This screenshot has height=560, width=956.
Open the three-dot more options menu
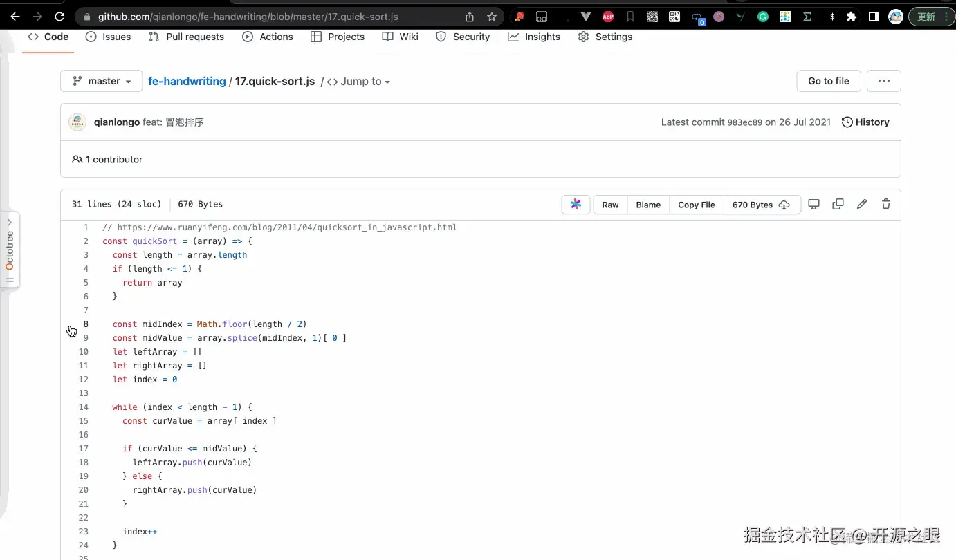pyautogui.click(x=883, y=81)
